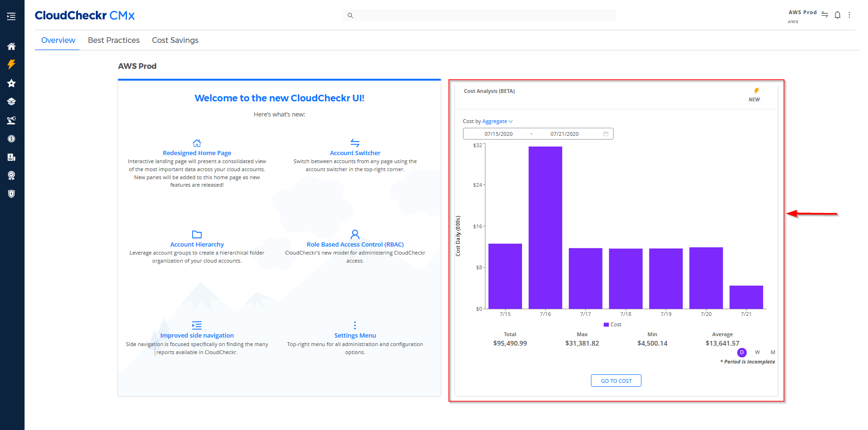The height and width of the screenshot is (430, 868).
Task: Open the dollar coin cost sidebar icon
Action: (11, 139)
